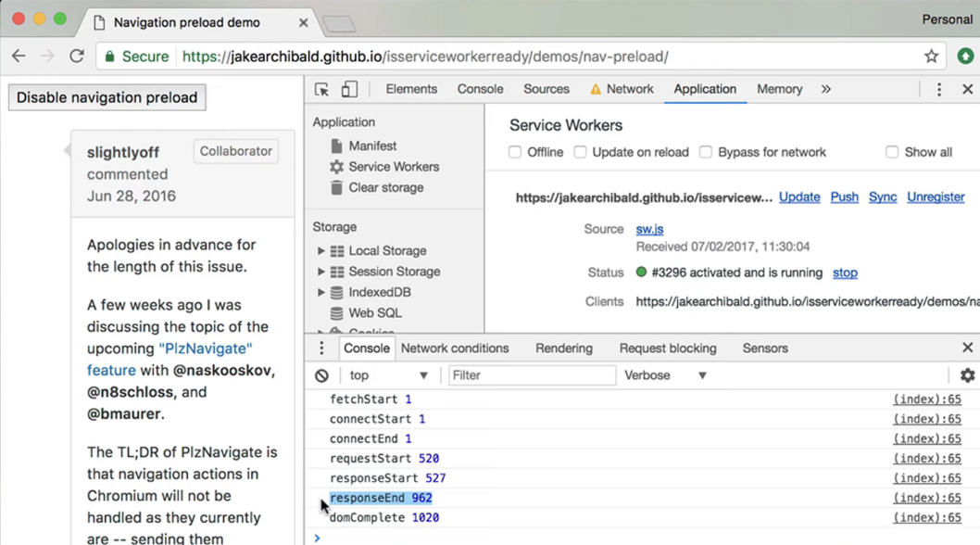Open the console drawer three-dot menu
Viewport: 980px width, 545px height.
tap(321, 348)
